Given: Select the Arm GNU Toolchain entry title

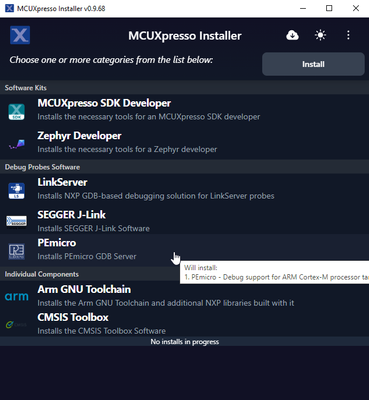Looking at the screenshot, I should click(x=84, y=289).
